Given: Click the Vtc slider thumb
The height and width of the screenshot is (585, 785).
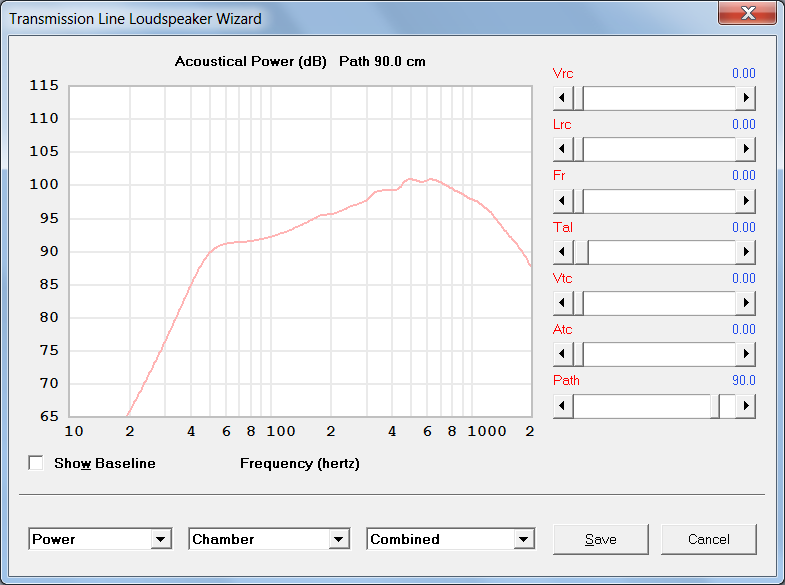Looking at the screenshot, I should [x=578, y=303].
